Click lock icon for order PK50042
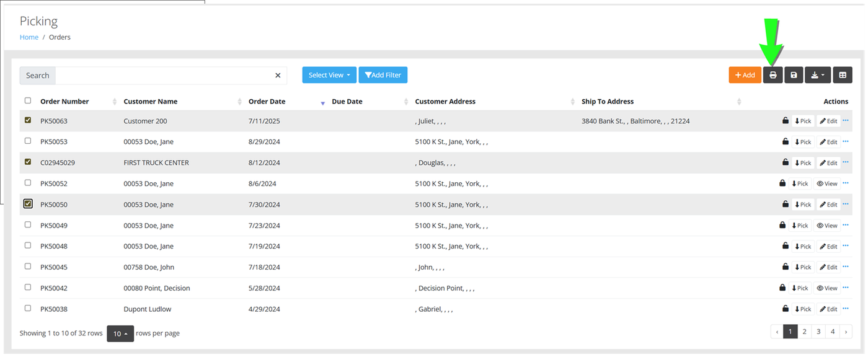 [782, 288]
